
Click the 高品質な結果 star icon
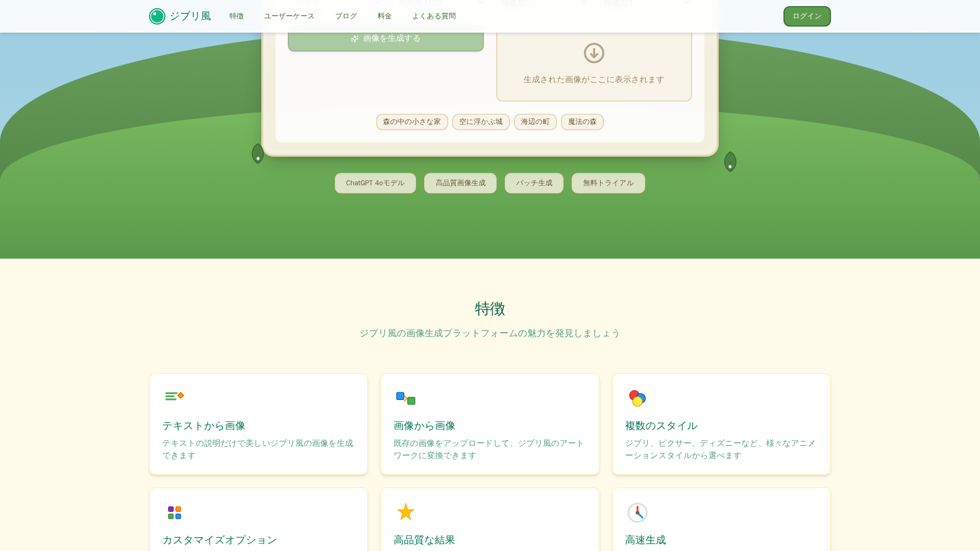(406, 512)
